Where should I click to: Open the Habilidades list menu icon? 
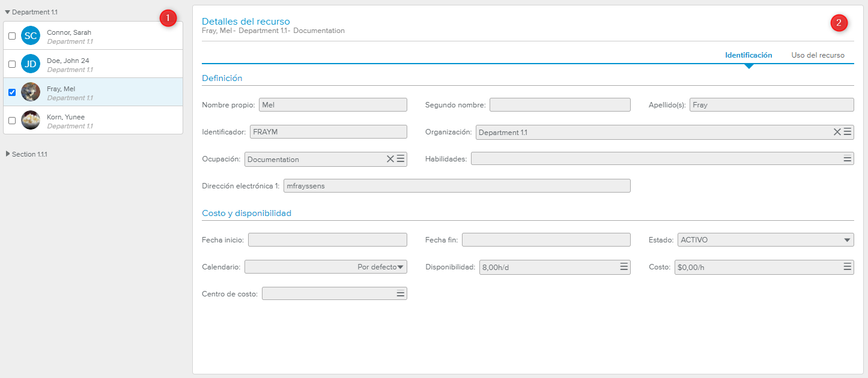pos(848,159)
